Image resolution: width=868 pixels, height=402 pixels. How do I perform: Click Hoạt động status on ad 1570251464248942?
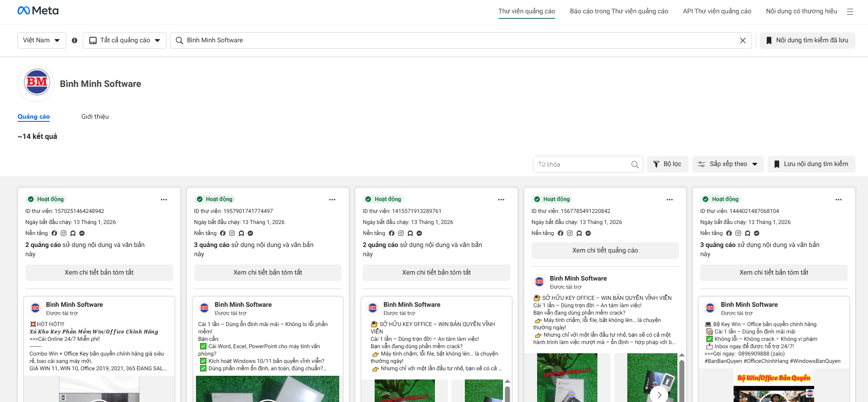click(46, 199)
